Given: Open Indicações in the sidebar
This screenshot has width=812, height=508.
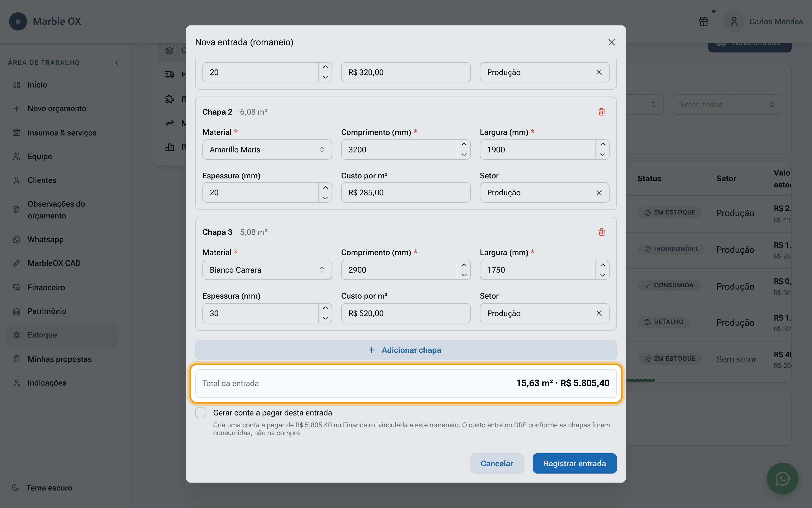Looking at the screenshot, I should (62, 383).
